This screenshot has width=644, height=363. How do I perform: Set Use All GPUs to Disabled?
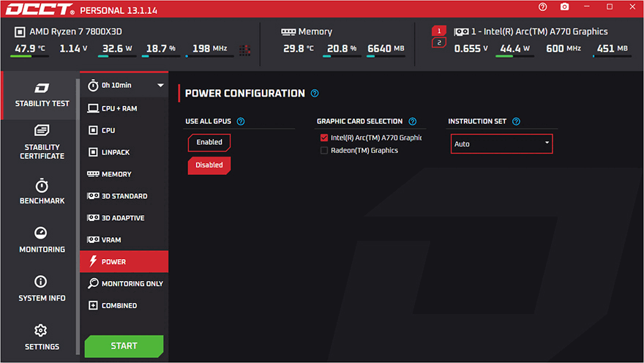click(209, 165)
